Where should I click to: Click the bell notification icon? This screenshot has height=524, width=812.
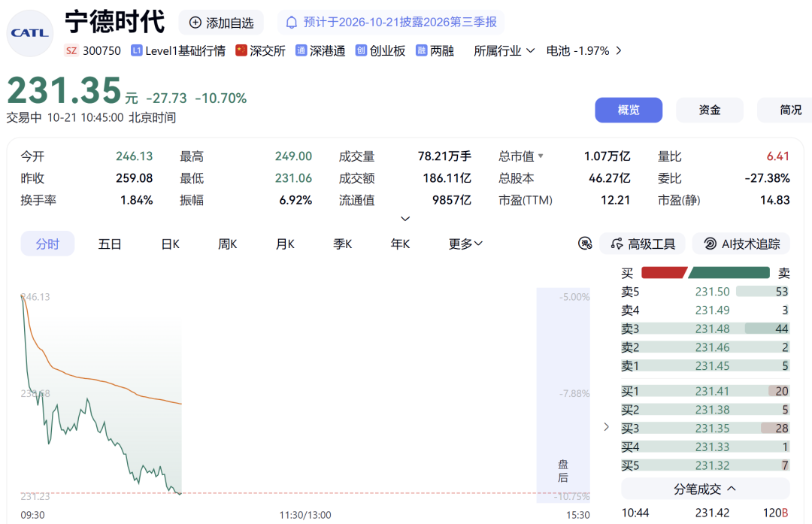292,23
